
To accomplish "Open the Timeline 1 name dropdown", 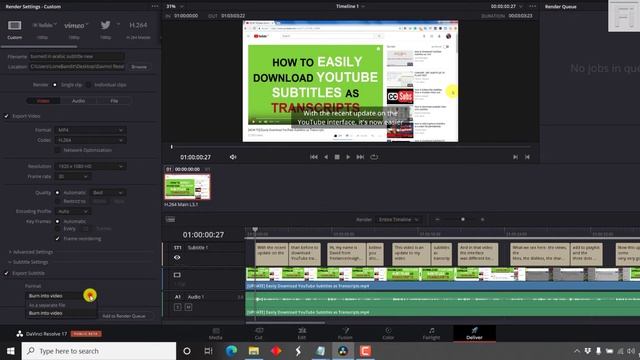I will [350, 6].
